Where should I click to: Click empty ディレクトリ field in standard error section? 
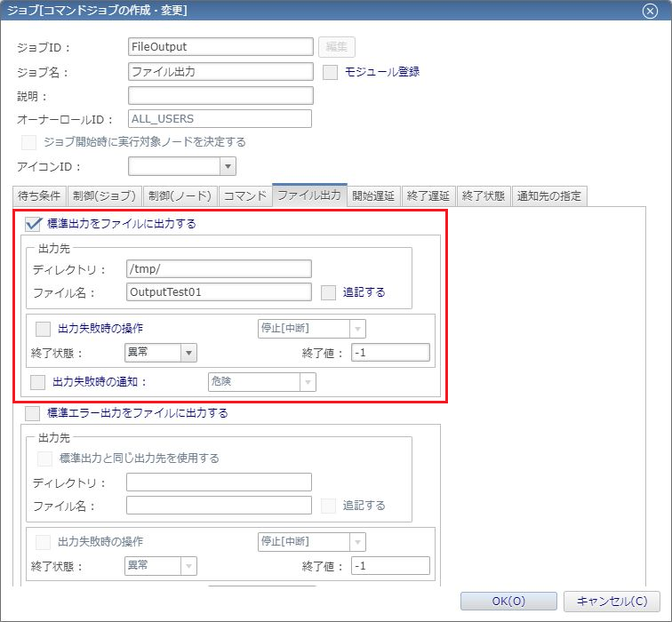coord(219,482)
